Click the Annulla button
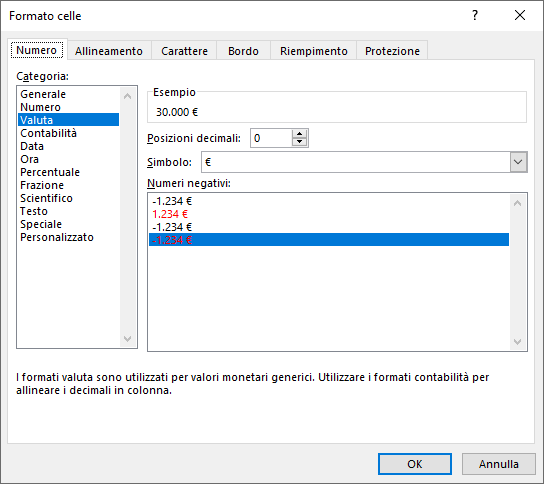544x484 pixels. [x=499, y=464]
